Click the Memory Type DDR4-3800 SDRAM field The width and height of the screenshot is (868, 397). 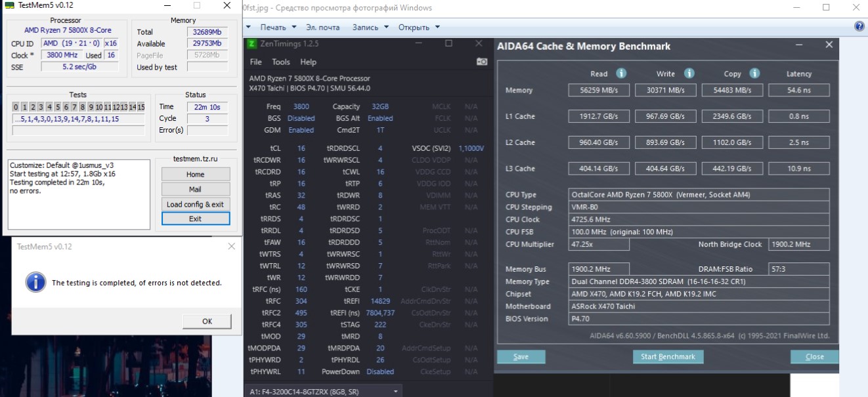699,282
